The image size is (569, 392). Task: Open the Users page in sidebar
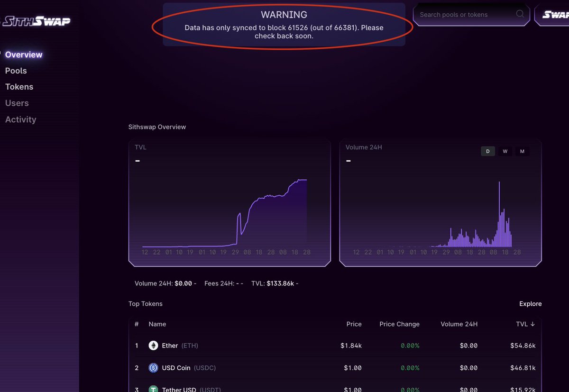[x=17, y=103]
